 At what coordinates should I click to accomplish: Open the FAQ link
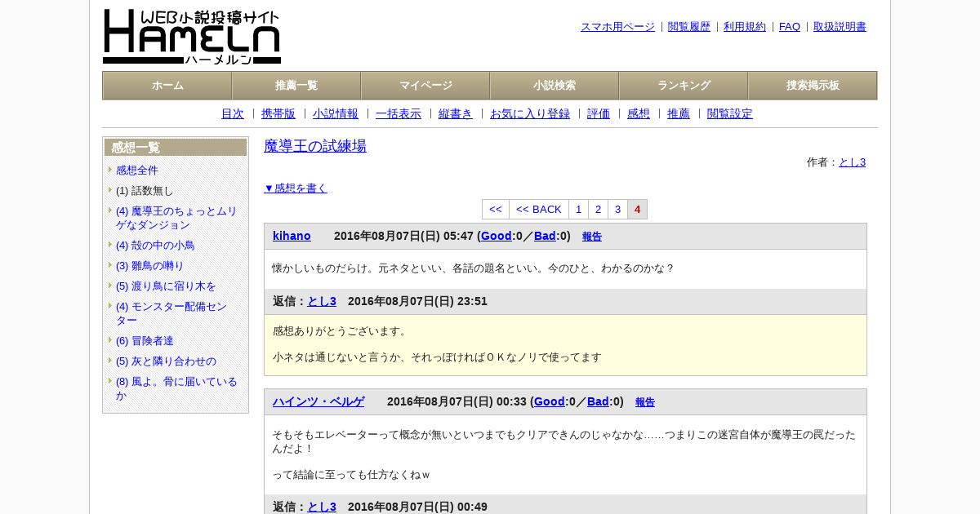click(790, 27)
